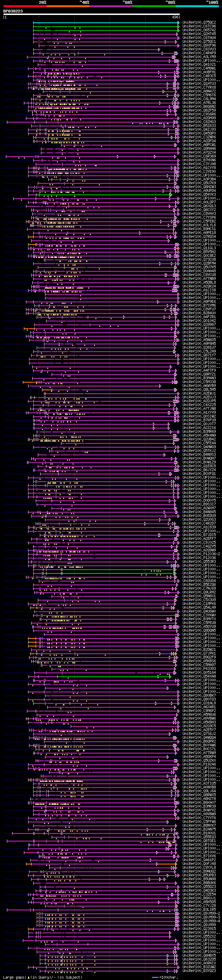
Task: Select label UniRef100_B7JDI5
Action: [199, 535]
